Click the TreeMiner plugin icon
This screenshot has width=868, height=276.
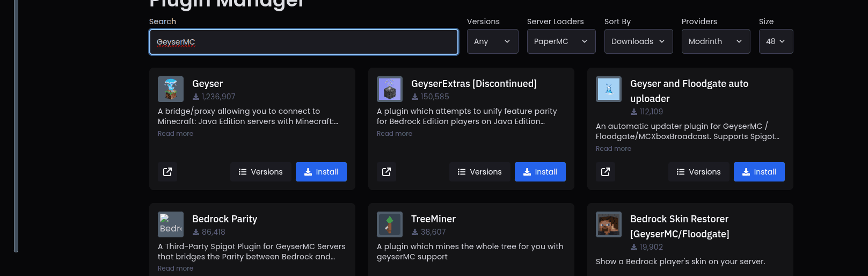pyautogui.click(x=390, y=224)
